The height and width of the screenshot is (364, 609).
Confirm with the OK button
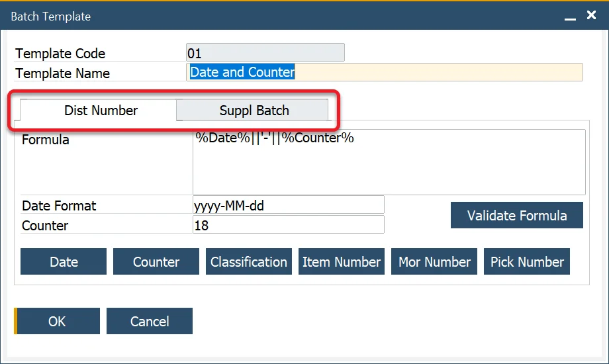pos(58,322)
